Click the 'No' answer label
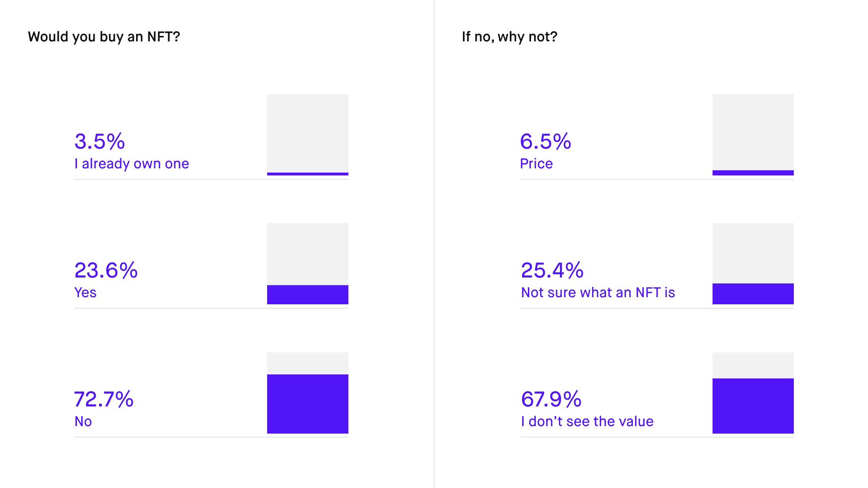 pos(83,421)
